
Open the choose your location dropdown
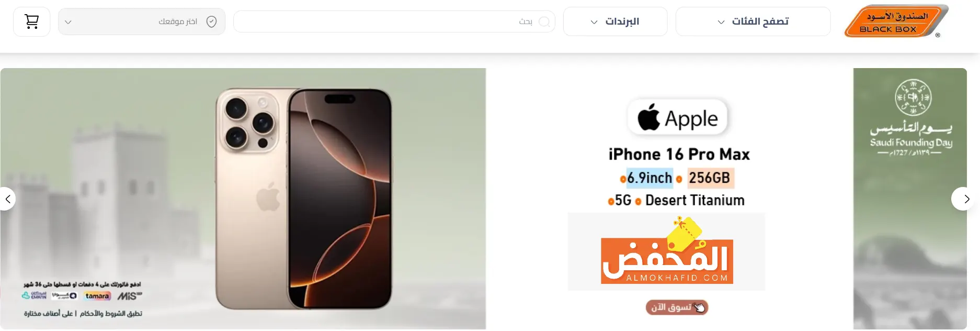coord(142,21)
